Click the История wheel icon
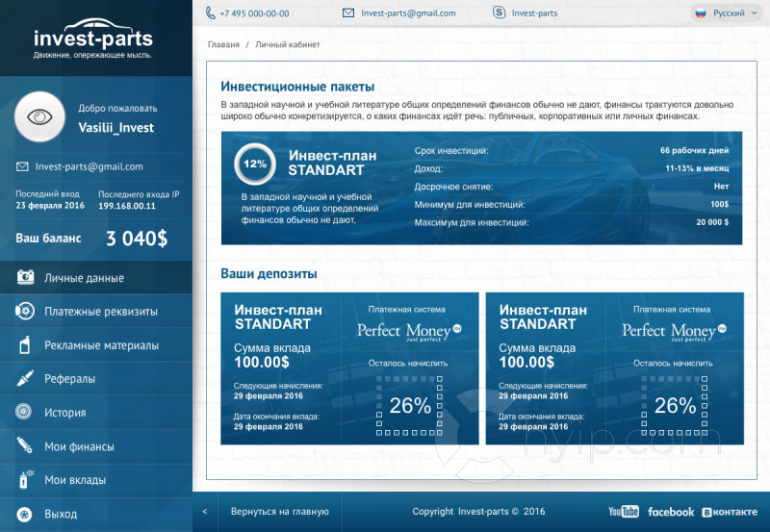The height and width of the screenshot is (532, 770). coord(23,412)
